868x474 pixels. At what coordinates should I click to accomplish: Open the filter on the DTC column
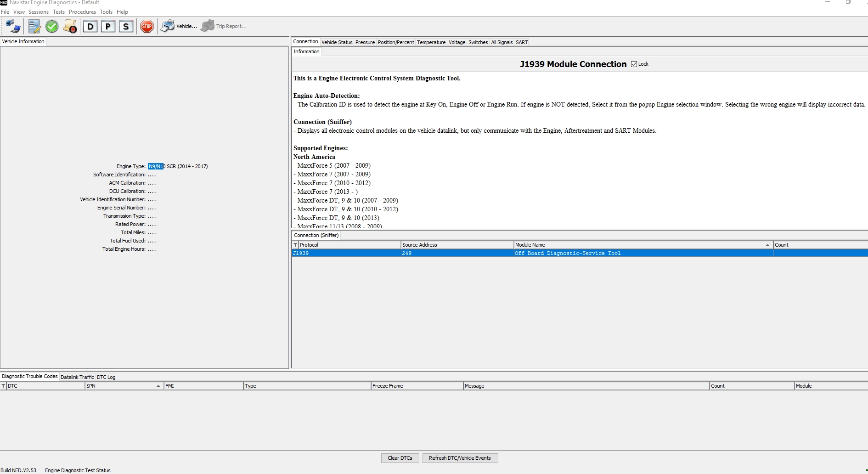3,386
